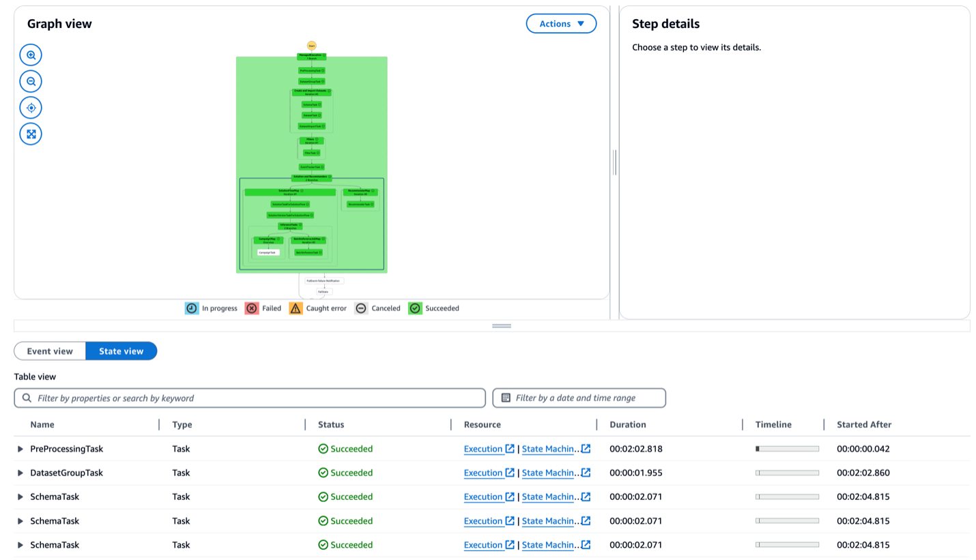Click the Failed status legend icon
The width and height of the screenshot is (976, 560).
[252, 308]
